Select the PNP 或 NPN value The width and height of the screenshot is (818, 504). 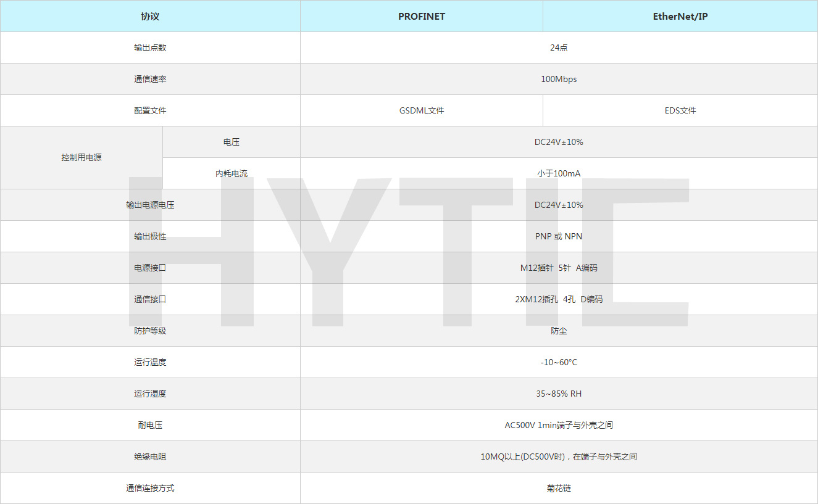(x=559, y=236)
